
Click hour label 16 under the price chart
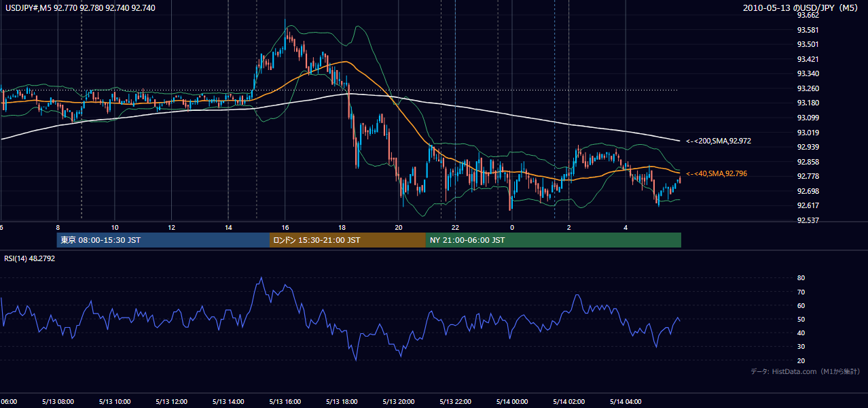pos(285,227)
